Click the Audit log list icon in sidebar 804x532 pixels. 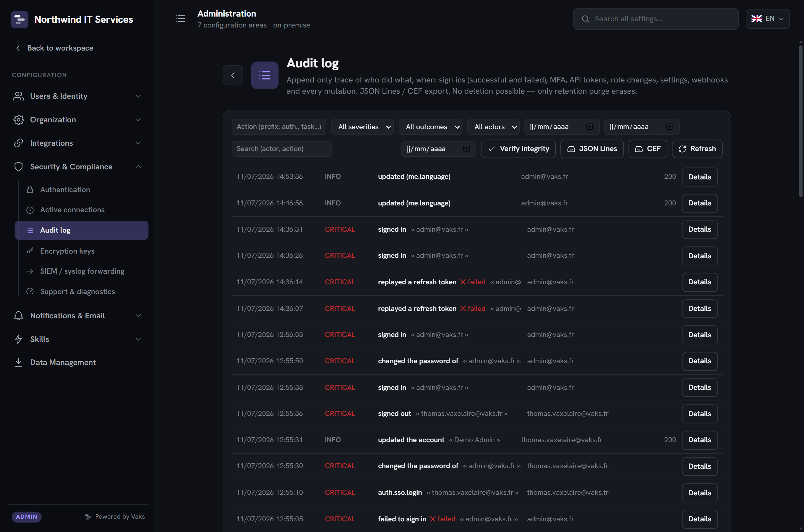pyautogui.click(x=30, y=230)
